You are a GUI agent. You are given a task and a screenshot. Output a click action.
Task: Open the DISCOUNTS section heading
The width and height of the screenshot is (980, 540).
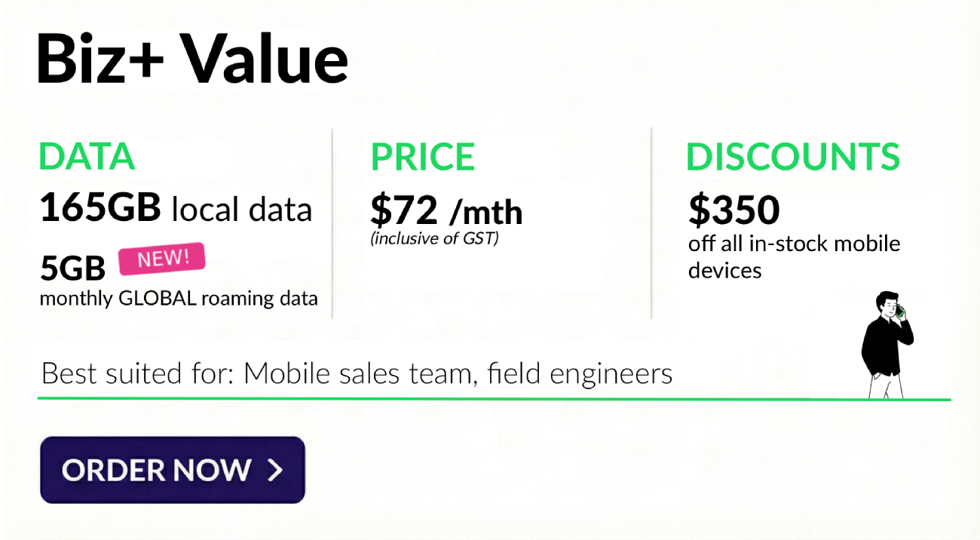(793, 156)
